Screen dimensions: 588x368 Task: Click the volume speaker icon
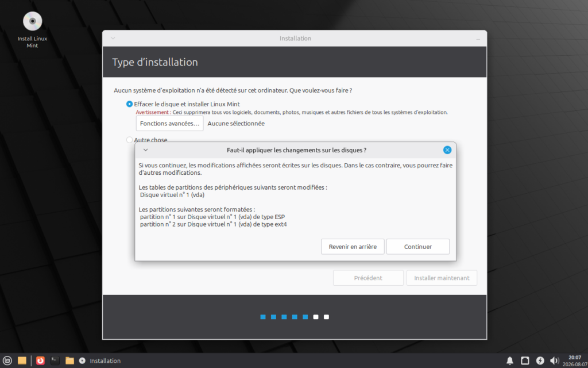554,361
